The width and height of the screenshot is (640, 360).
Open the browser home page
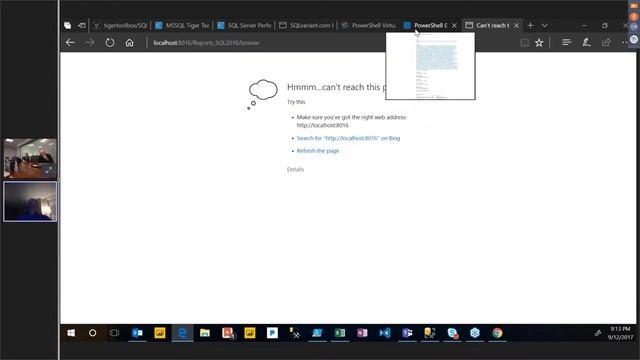pos(129,42)
